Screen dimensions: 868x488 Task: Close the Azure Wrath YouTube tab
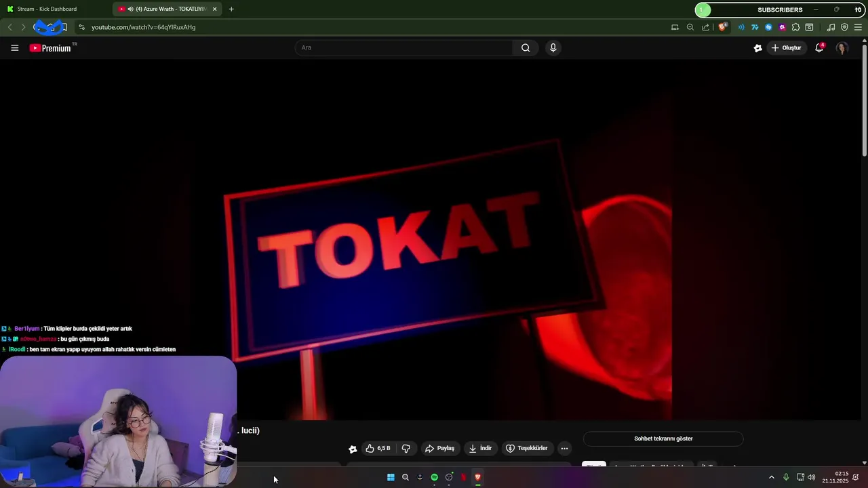tap(215, 9)
